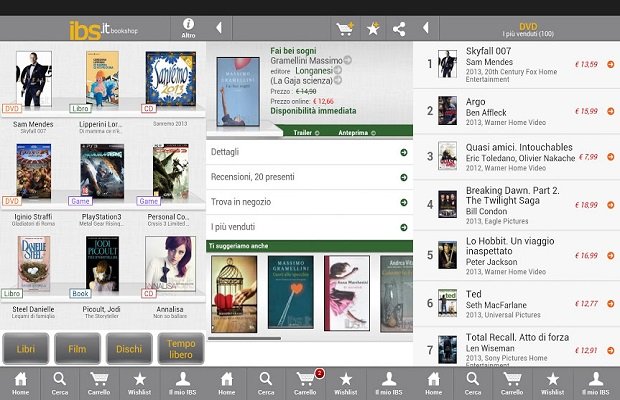The width and height of the screenshot is (620, 400).
Task: Open Cerca in right panel bottom bar
Action: pyautogui.click(x=473, y=383)
